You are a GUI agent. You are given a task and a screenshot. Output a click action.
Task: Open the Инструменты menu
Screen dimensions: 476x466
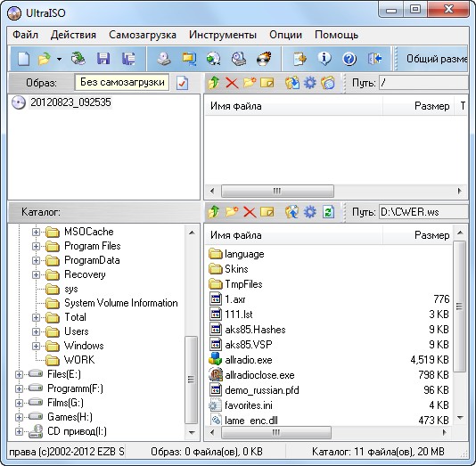point(223,35)
